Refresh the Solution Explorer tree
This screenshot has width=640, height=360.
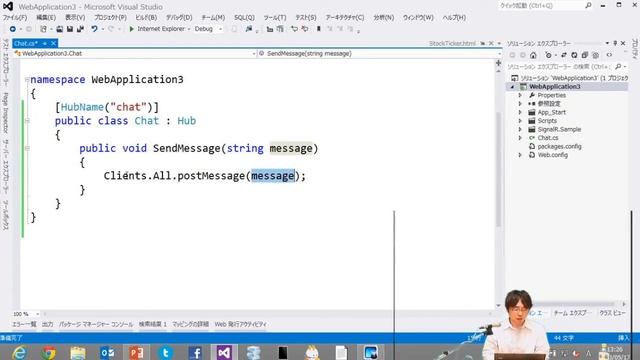pos(574,55)
